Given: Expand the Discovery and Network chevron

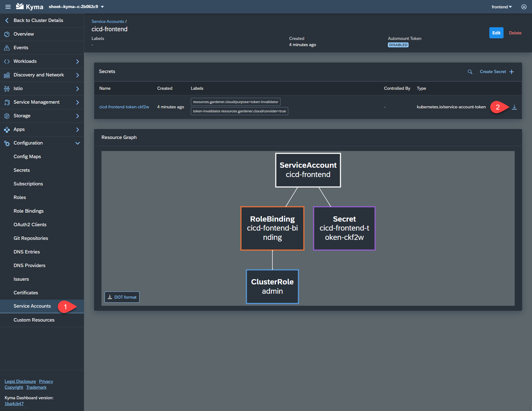Looking at the screenshot, I should (x=78, y=75).
